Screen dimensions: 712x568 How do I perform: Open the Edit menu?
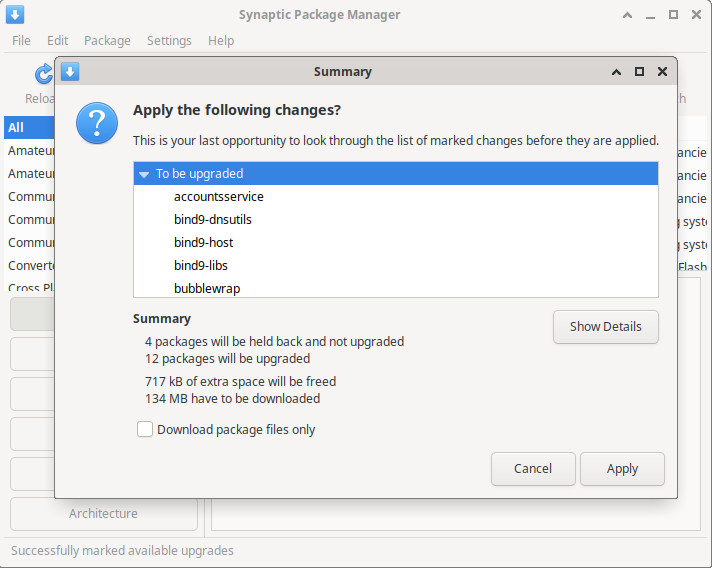pos(57,40)
